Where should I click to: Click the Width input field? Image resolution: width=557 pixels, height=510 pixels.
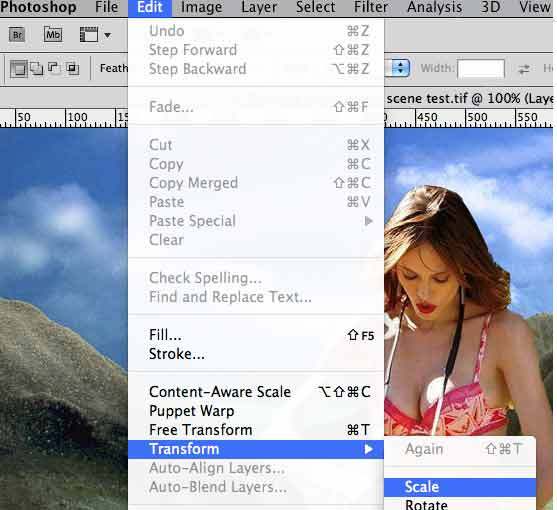(x=481, y=69)
